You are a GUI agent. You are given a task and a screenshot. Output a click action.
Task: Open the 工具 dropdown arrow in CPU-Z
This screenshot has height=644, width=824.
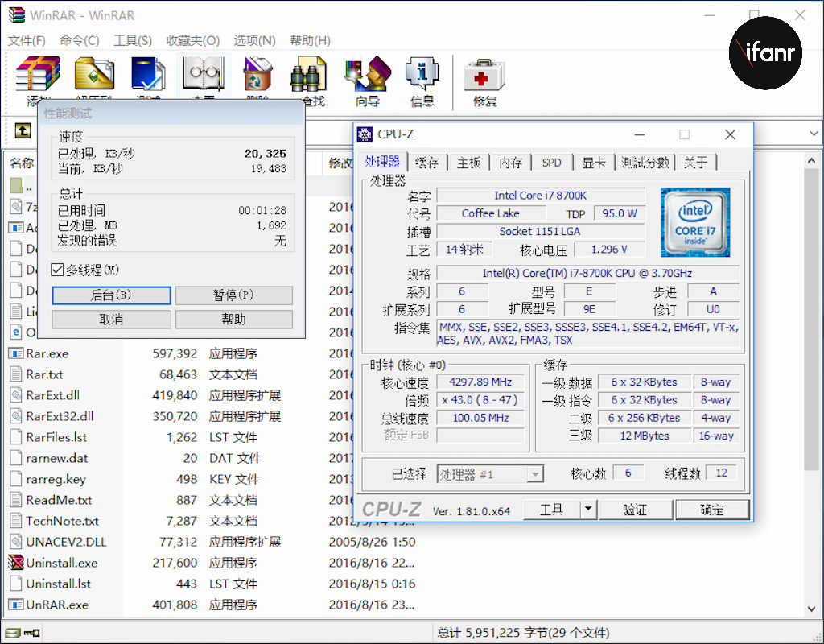tap(588, 510)
